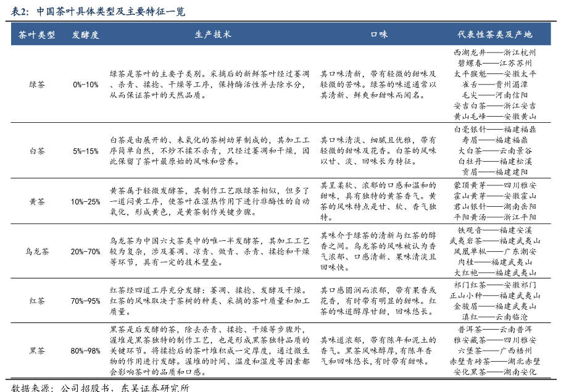
Task: Select the '发酵度' column header
Action: coord(85,35)
